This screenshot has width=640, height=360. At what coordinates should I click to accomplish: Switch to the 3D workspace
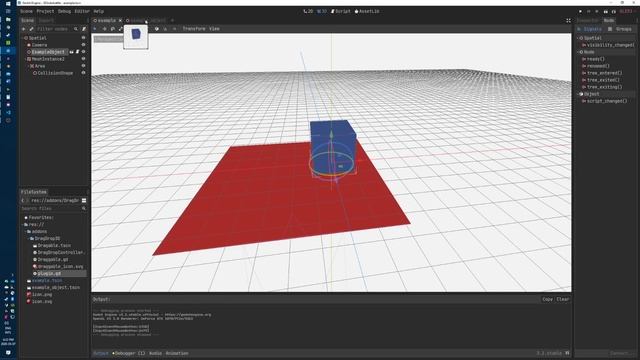322,11
